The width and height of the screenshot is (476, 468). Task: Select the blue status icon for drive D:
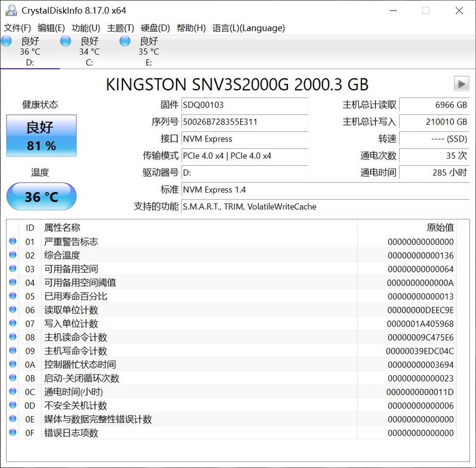(7, 40)
